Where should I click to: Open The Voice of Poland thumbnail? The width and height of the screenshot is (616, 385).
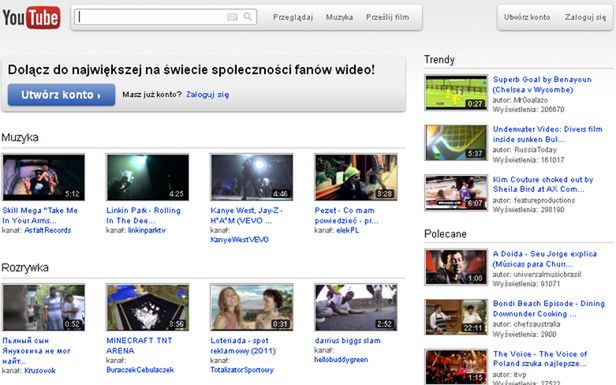[x=456, y=367]
